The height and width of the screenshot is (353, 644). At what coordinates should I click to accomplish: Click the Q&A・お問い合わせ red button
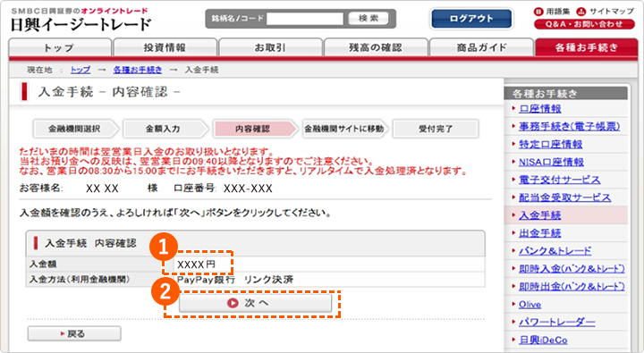pyautogui.click(x=584, y=24)
